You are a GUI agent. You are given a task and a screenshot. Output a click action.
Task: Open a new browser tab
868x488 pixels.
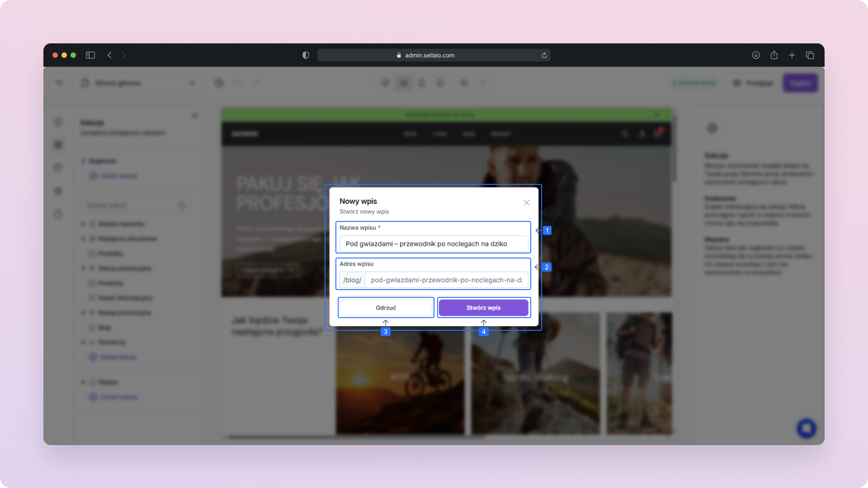[792, 55]
